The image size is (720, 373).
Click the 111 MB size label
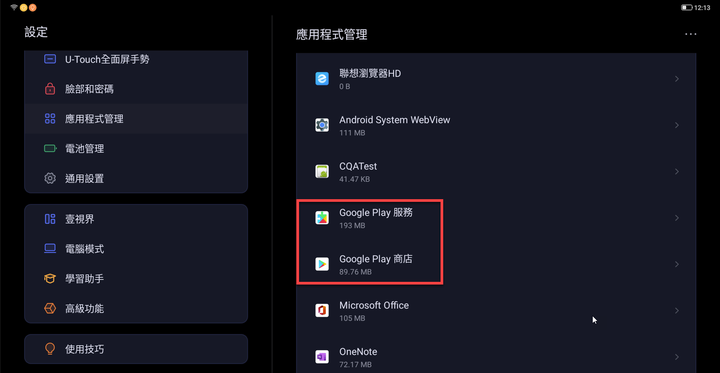point(352,133)
